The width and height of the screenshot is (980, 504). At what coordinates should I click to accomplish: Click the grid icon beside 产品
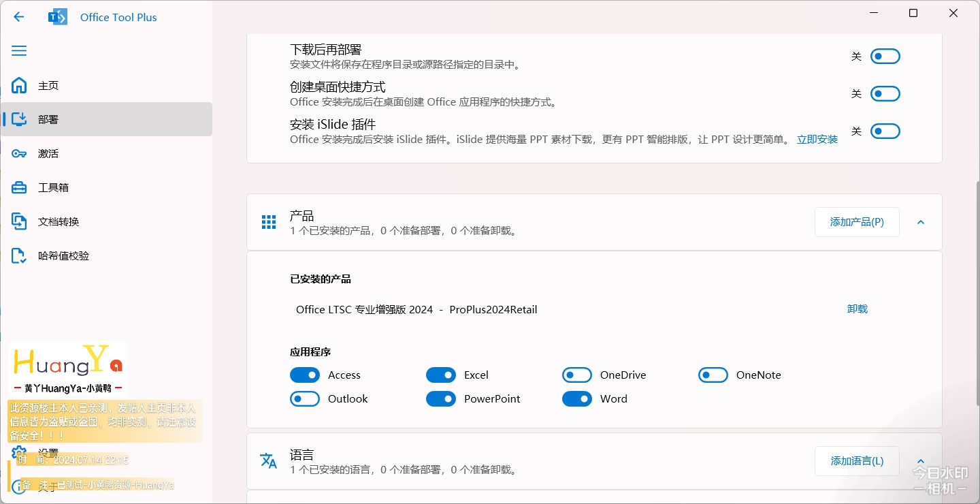[x=269, y=222]
